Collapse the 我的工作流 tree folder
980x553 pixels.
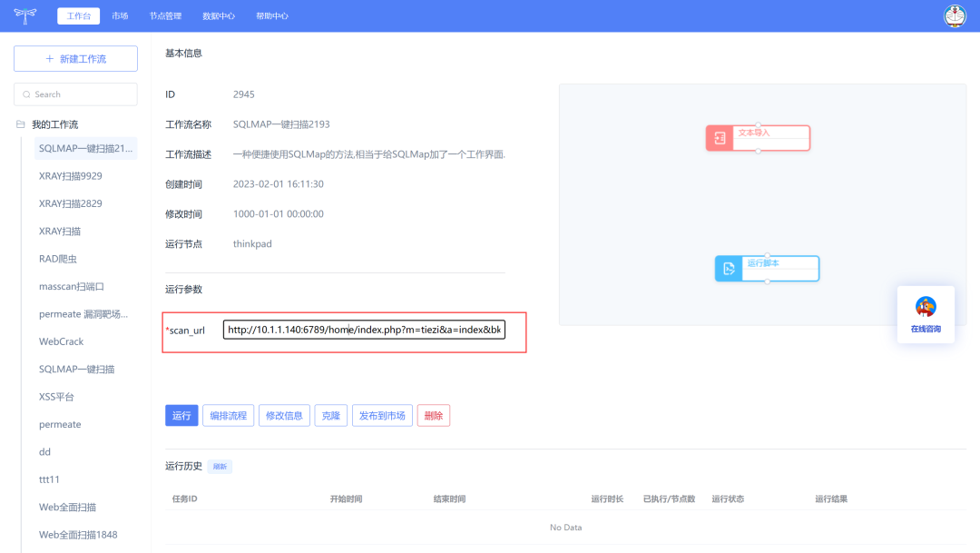click(x=54, y=124)
